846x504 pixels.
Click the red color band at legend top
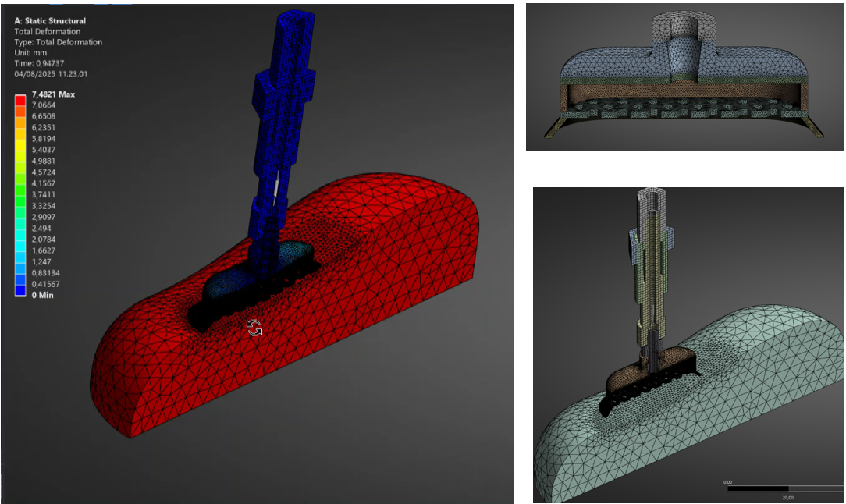click(x=20, y=99)
